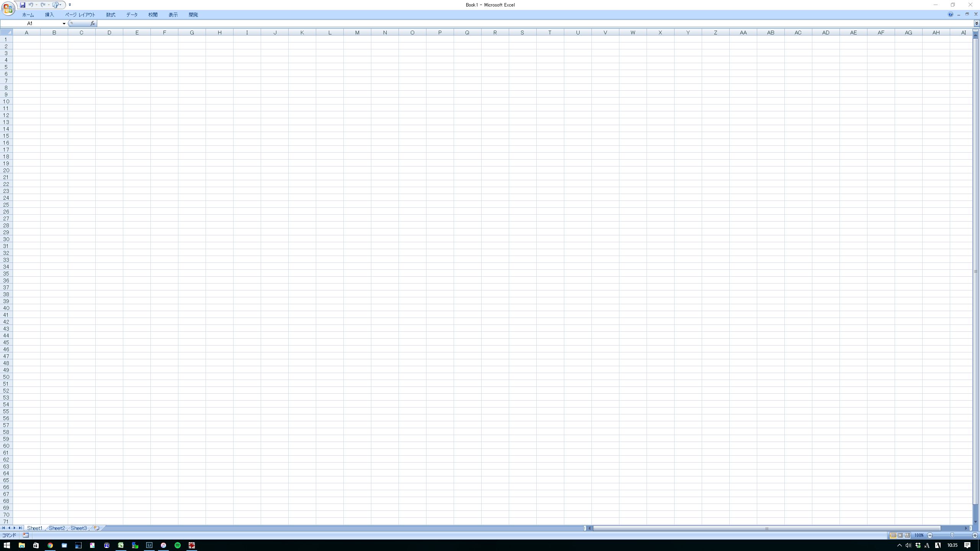Image resolution: width=980 pixels, height=551 pixels.
Task: Select column header D
Action: (x=109, y=33)
